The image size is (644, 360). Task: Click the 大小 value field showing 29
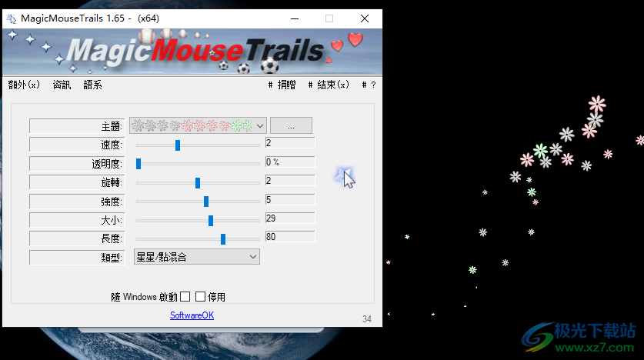[290, 218]
